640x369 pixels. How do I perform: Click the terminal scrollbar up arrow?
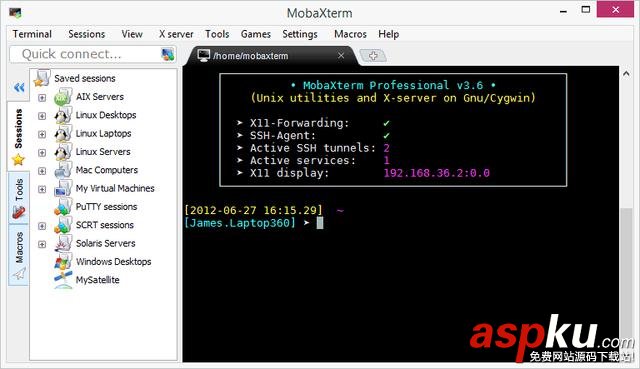coord(626,74)
